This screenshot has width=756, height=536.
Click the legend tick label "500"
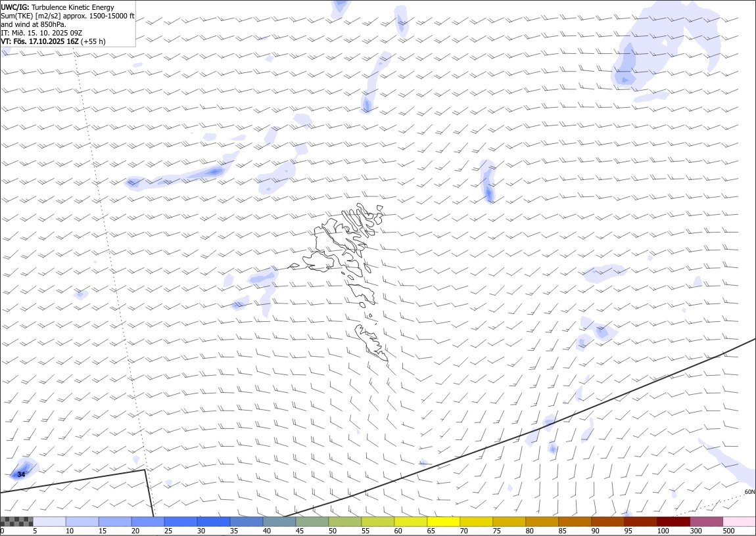pos(728,531)
